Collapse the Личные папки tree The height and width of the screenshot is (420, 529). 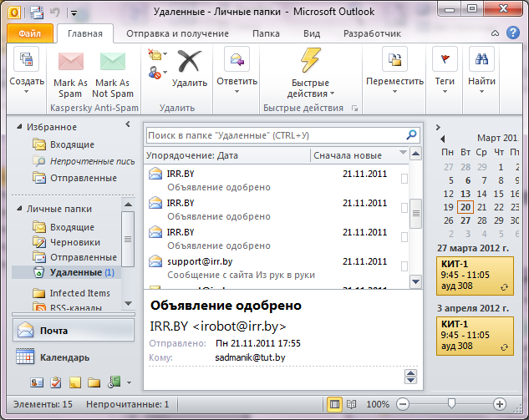pos(19,209)
